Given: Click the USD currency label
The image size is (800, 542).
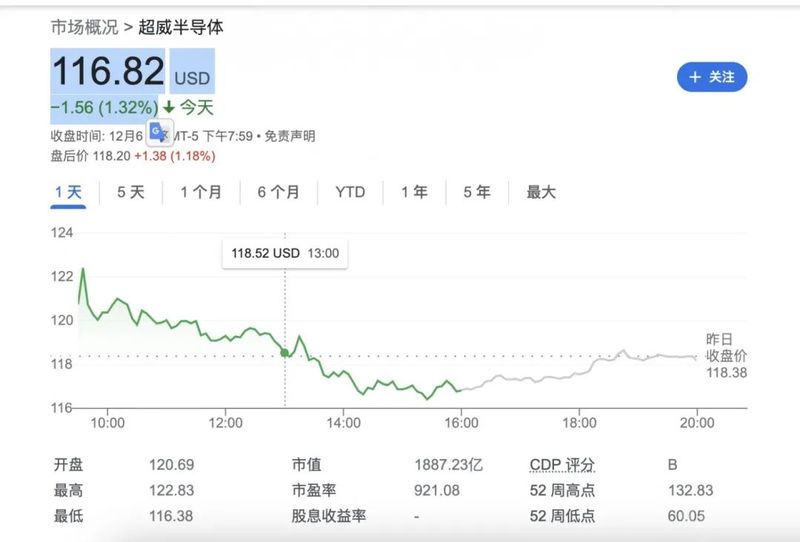Looking at the screenshot, I should (x=192, y=78).
